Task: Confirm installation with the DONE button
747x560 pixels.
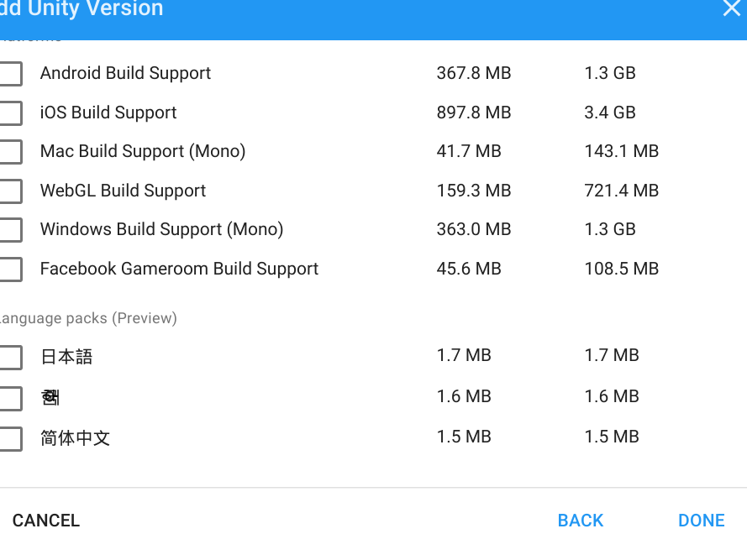Action: coord(701,521)
